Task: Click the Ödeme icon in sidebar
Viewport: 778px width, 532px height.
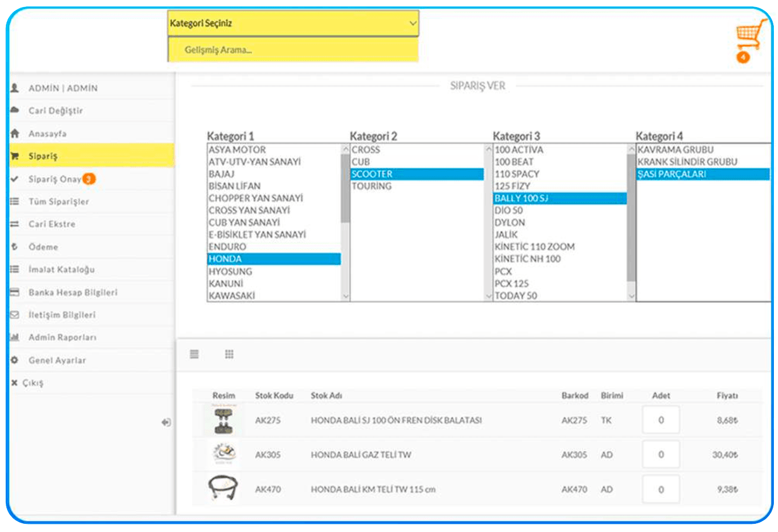Action: [x=15, y=247]
